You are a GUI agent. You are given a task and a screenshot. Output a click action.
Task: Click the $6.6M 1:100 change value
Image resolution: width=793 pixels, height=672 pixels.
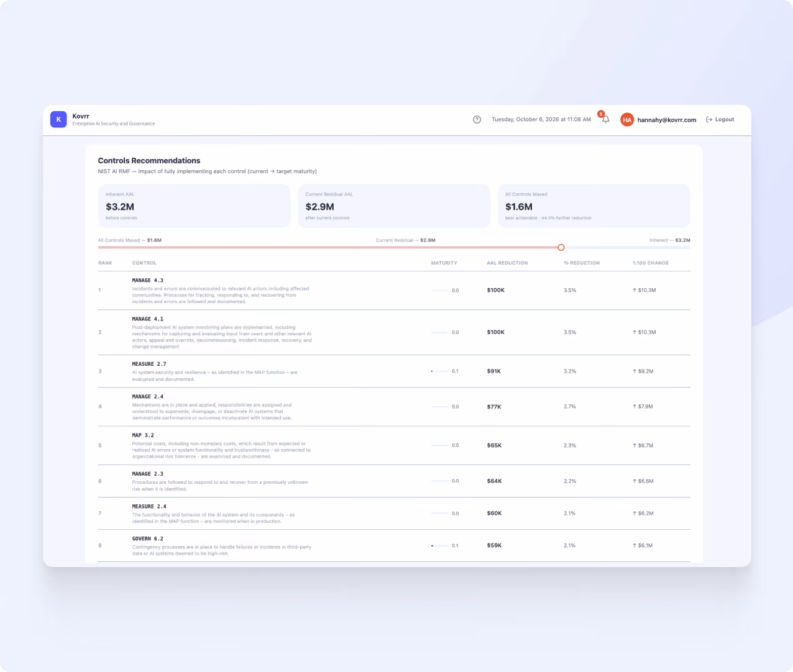pyautogui.click(x=643, y=481)
